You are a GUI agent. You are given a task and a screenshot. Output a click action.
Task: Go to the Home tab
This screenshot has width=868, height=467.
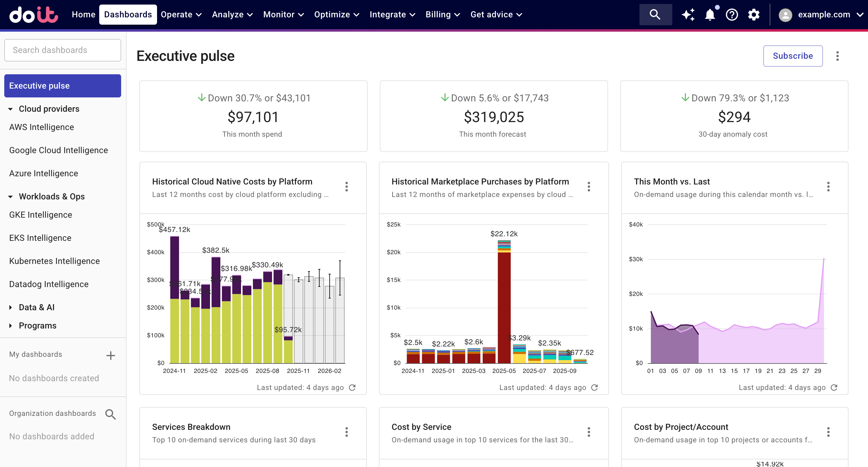(83, 15)
